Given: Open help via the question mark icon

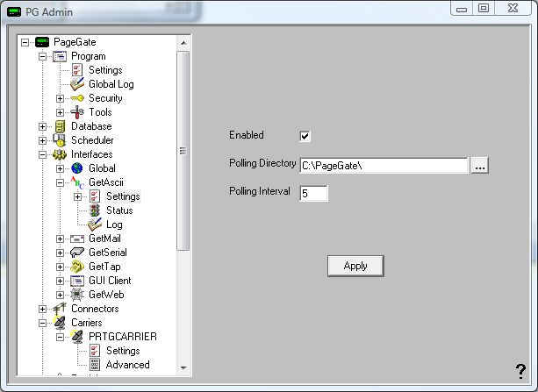Looking at the screenshot, I should (x=520, y=372).
